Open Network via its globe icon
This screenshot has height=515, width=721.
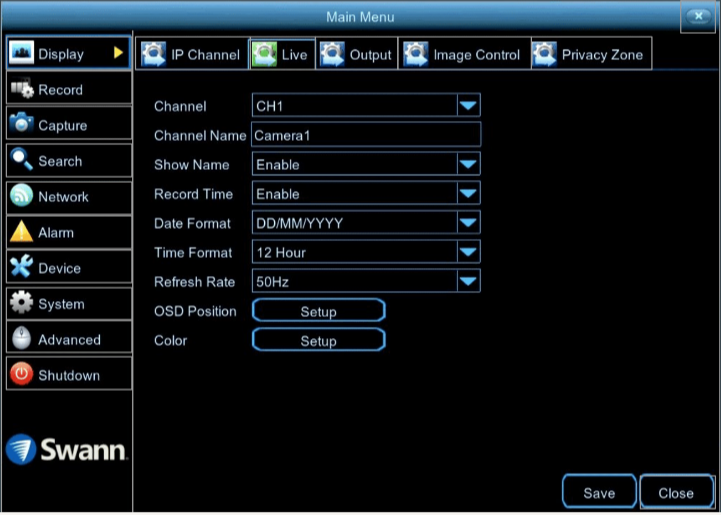tap(21, 197)
